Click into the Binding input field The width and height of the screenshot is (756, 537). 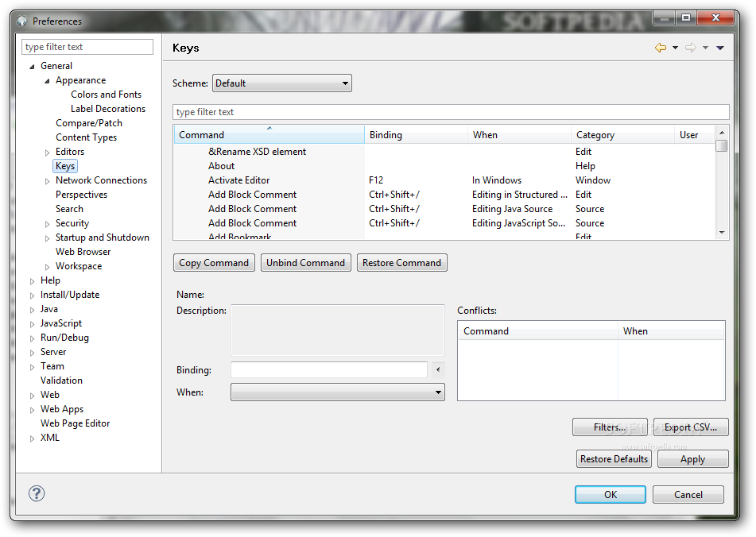(x=329, y=370)
